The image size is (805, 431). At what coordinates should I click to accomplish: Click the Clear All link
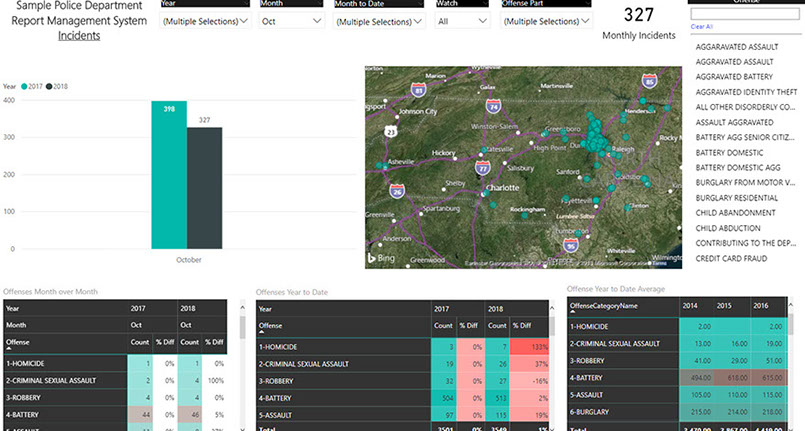[702, 26]
